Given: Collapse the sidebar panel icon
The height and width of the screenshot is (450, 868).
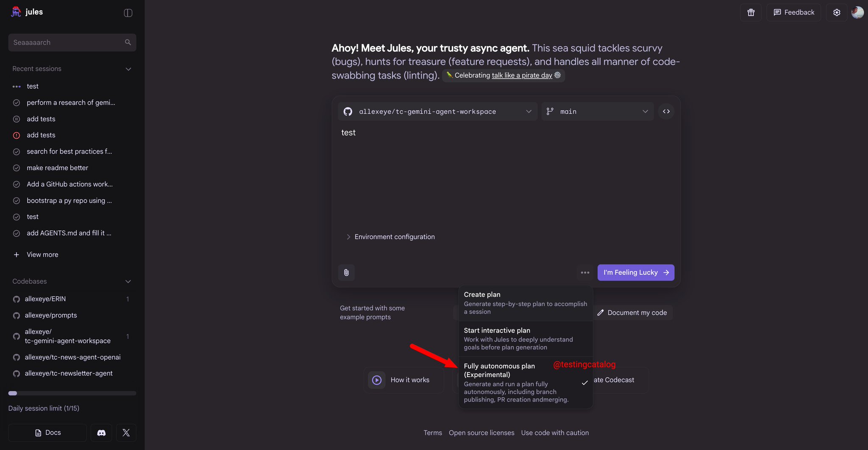Looking at the screenshot, I should click(x=128, y=13).
